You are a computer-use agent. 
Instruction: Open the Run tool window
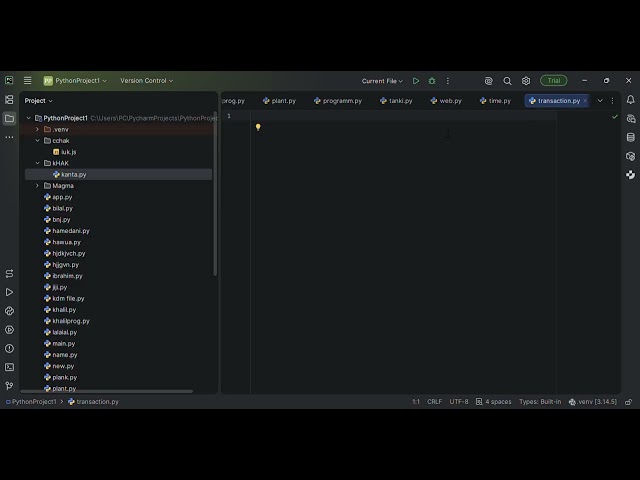pos(9,292)
